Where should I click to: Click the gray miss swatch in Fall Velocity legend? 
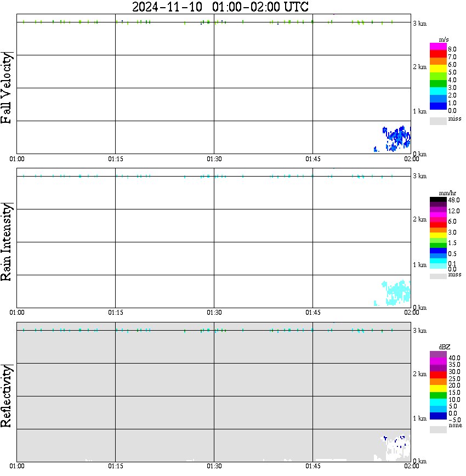438,121
